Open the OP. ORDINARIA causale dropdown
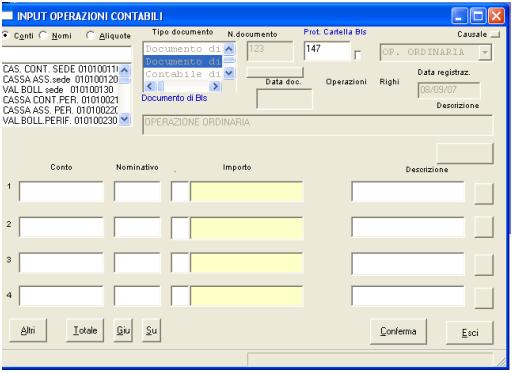512x373 pixels. coord(485,53)
